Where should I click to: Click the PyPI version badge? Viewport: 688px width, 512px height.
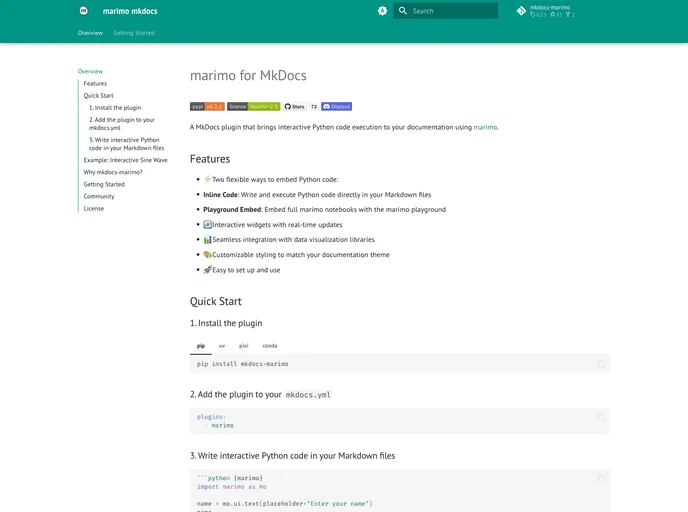pyautogui.click(x=207, y=107)
